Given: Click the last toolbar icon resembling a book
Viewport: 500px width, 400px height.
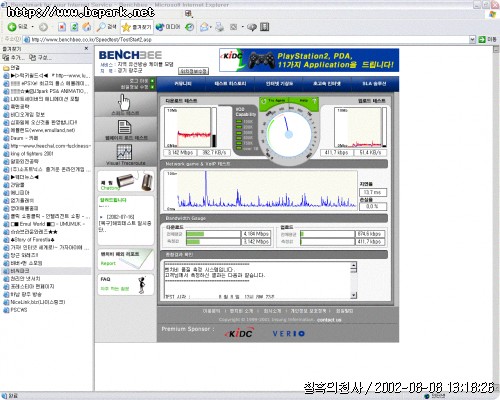Looking at the screenshot, I should pos(264,27).
